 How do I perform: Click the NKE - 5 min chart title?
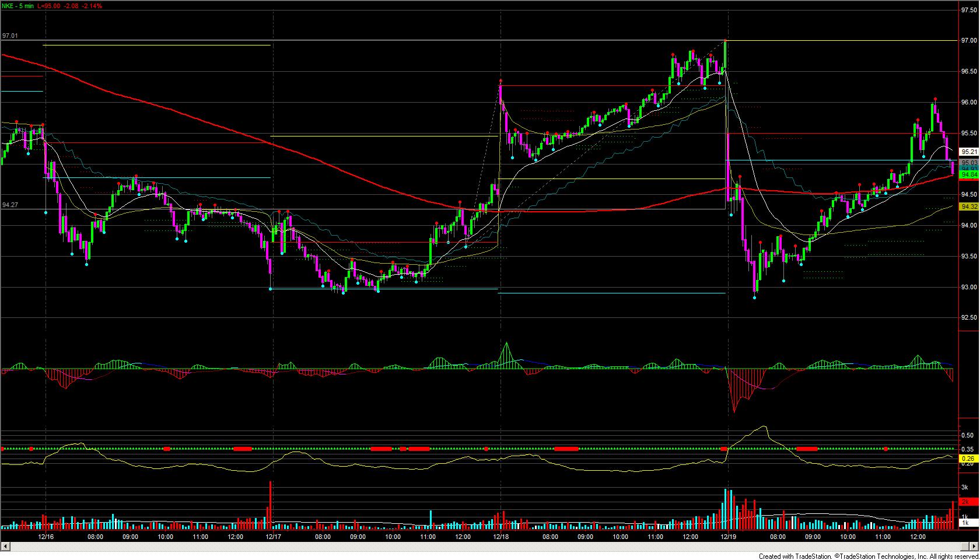click(x=18, y=6)
